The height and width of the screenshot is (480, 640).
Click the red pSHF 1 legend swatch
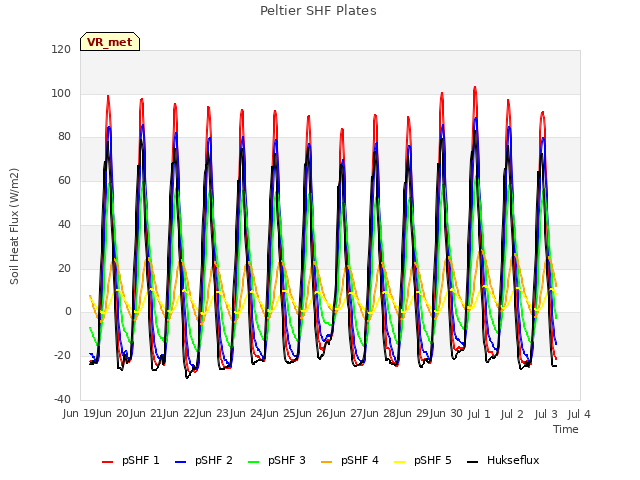pos(107,462)
